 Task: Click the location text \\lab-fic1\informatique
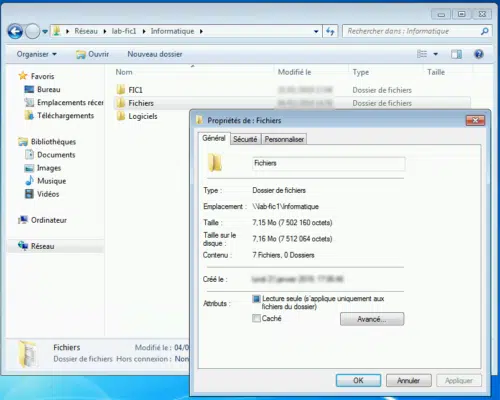[286, 207]
